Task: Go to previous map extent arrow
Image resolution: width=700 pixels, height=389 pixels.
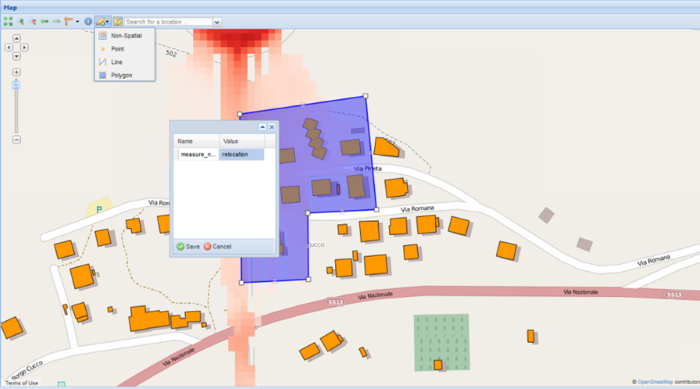Action: [x=45, y=21]
